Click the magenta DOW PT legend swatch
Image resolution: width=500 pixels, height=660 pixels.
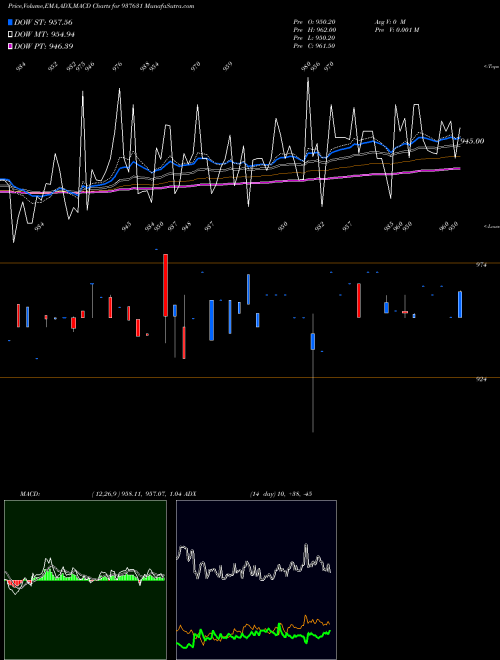[10, 46]
